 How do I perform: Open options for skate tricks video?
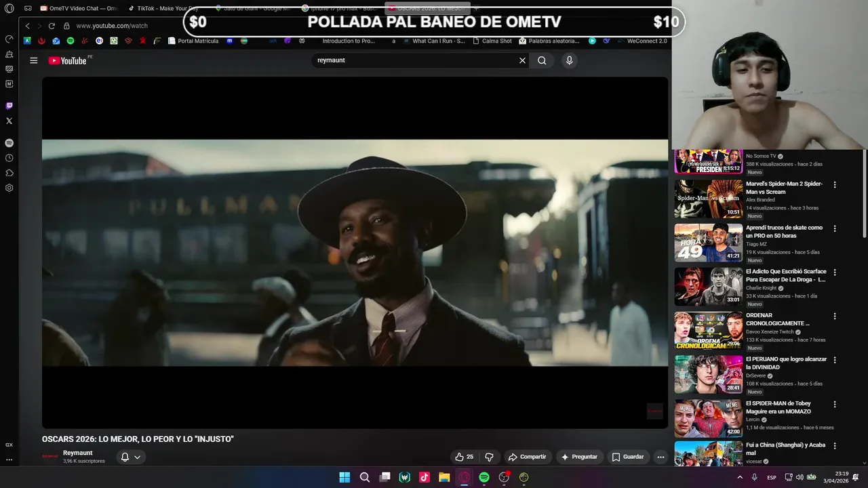(x=835, y=228)
